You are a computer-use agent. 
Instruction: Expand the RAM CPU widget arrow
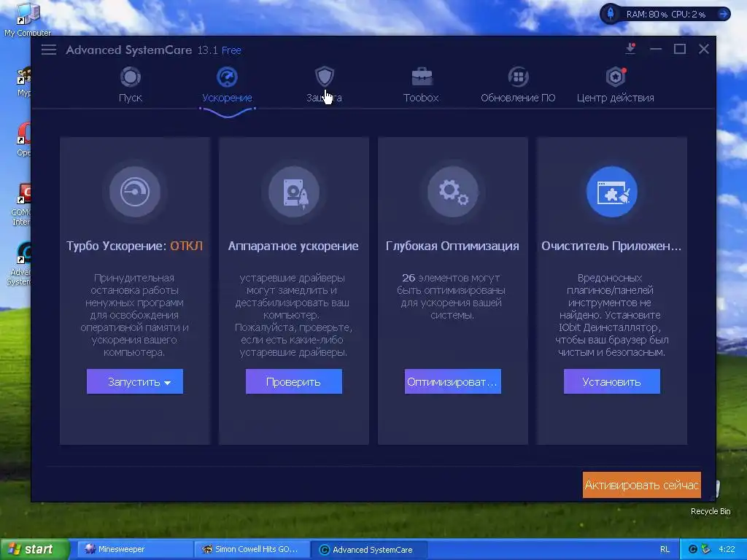click(723, 14)
